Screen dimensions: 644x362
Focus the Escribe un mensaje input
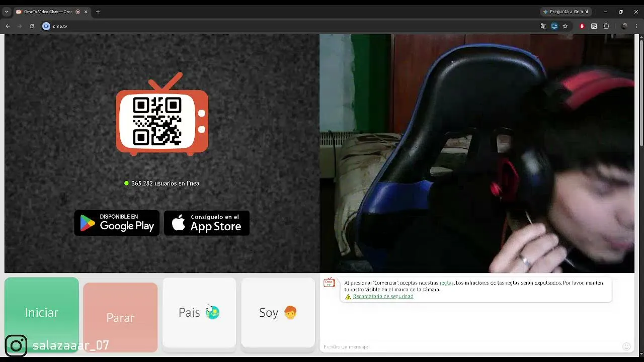tap(470, 346)
